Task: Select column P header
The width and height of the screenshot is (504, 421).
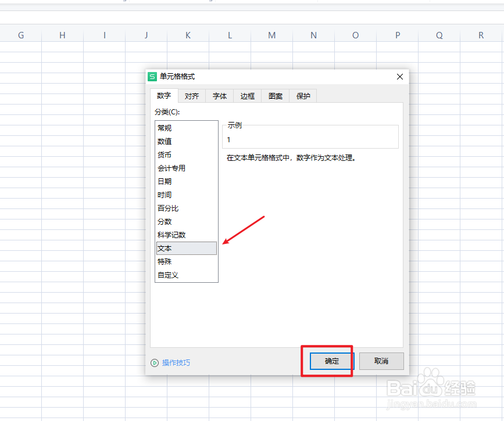Action: (397, 35)
